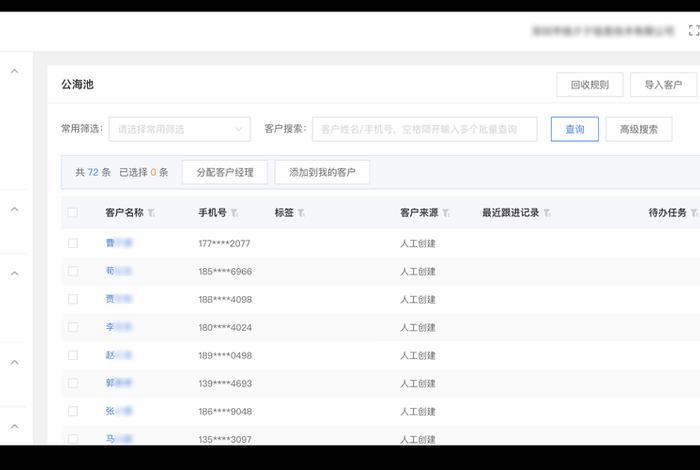The image size is (700, 470).
Task: Focus the 客户搜索 input field
Action: [x=425, y=129]
